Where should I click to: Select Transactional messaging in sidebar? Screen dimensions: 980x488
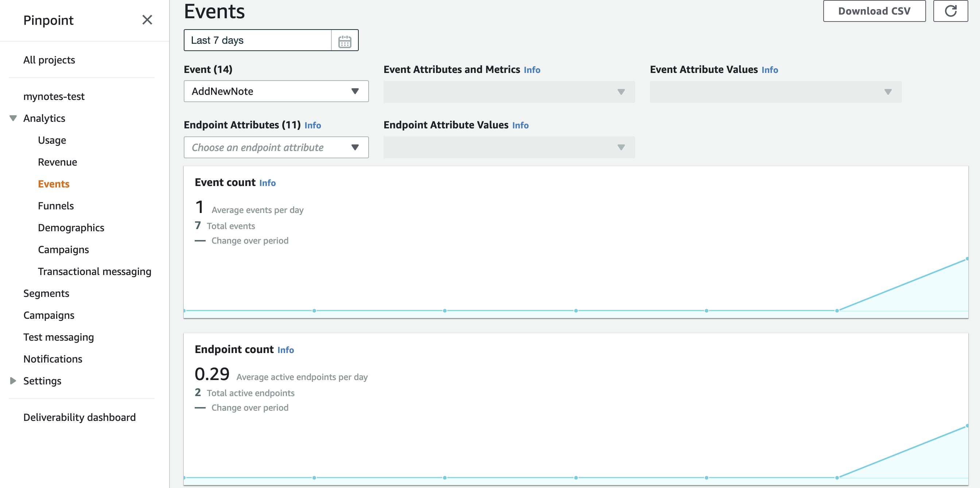[94, 271]
